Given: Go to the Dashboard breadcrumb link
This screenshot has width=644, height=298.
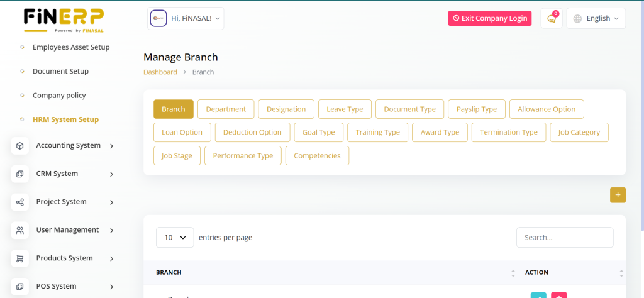Looking at the screenshot, I should pyautogui.click(x=160, y=72).
